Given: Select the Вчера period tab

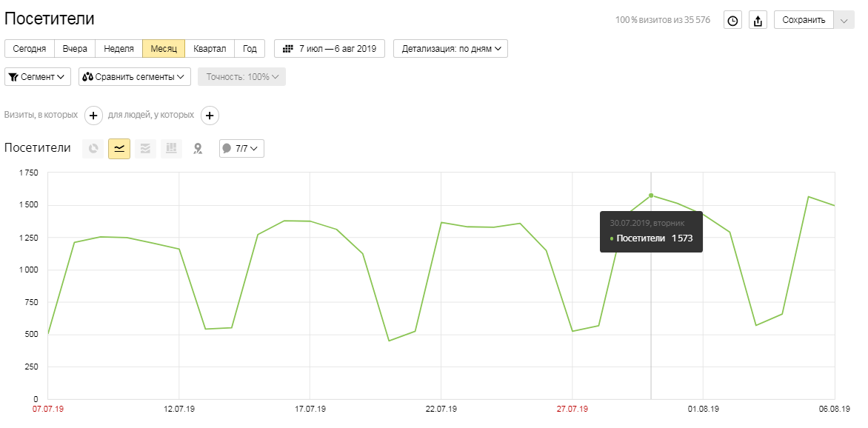Looking at the screenshot, I should (x=75, y=48).
